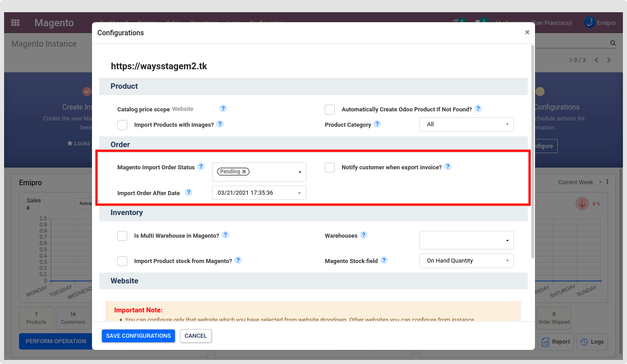Show help for Import Product stock
The width and height of the screenshot is (627, 364).
[238, 260]
